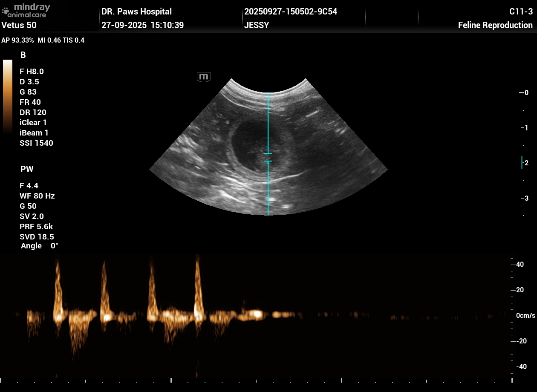Select the B mode label
This screenshot has height=392, width=537.
pyautogui.click(x=23, y=55)
